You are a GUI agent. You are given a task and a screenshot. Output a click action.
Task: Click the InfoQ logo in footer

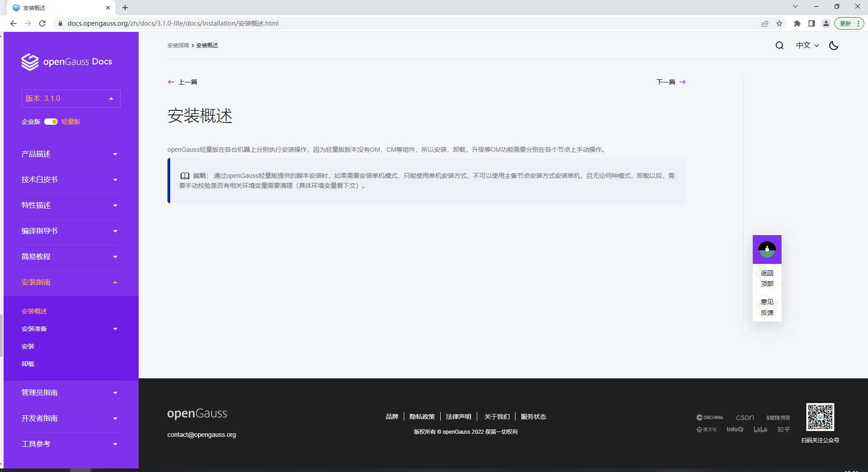[x=735, y=429]
